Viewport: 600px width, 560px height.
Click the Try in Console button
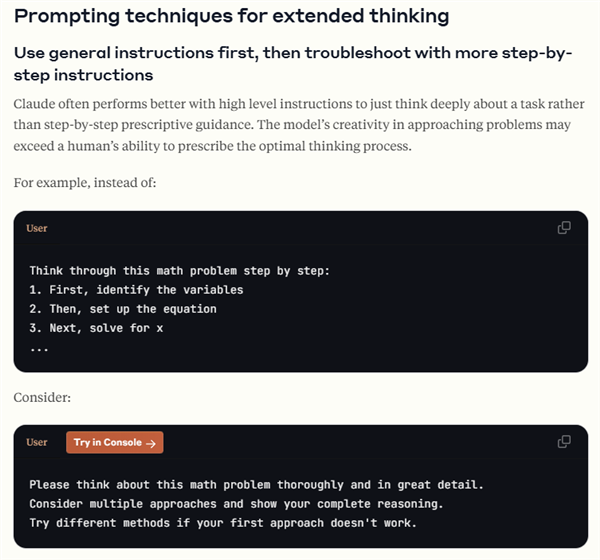(x=114, y=442)
